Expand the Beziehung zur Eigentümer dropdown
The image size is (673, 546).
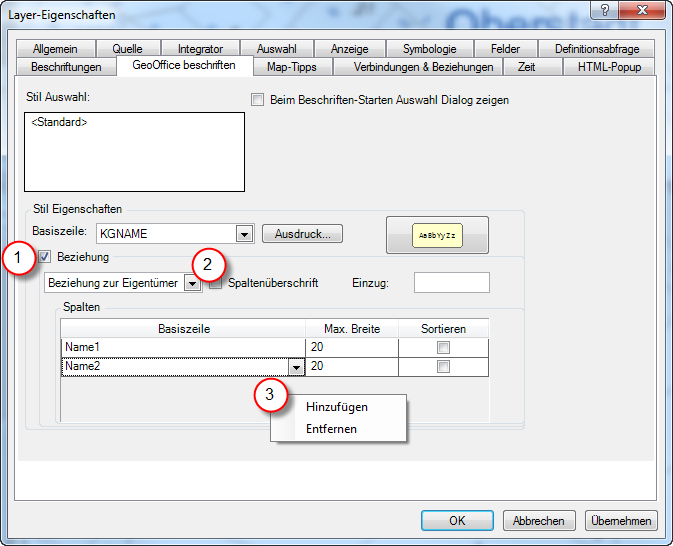click(x=191, y=284)
